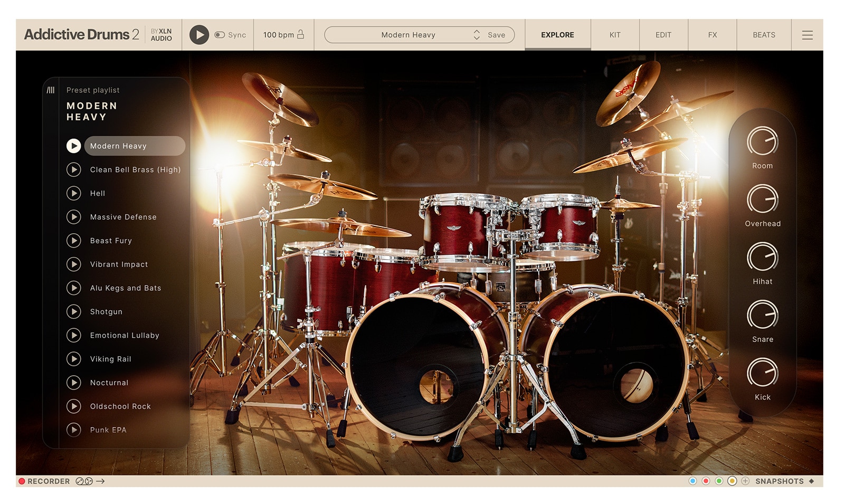Switch to the EDIT tab
This screenshot has width=855, height=504.
pyautogui.click(x=663, y=35)
